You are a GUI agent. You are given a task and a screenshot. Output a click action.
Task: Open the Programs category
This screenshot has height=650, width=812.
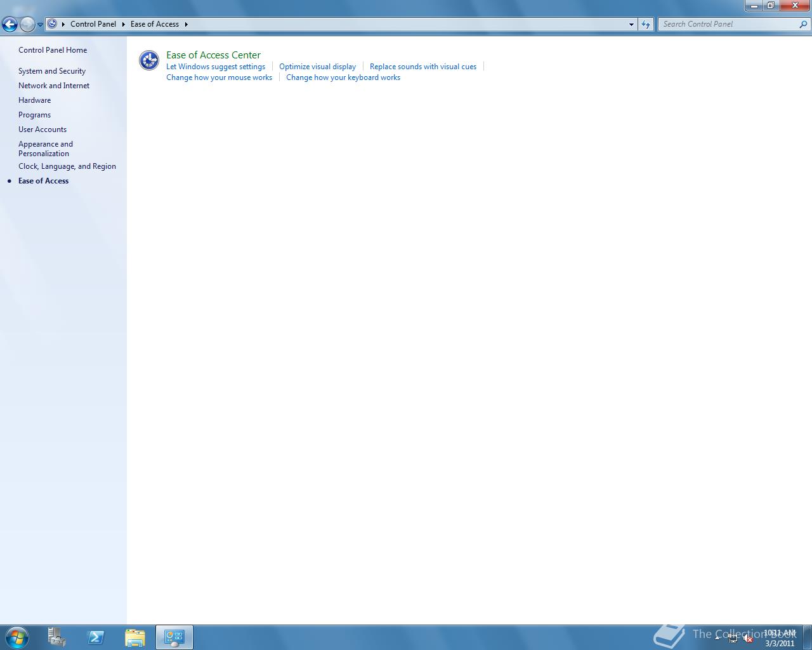point(34,115)
